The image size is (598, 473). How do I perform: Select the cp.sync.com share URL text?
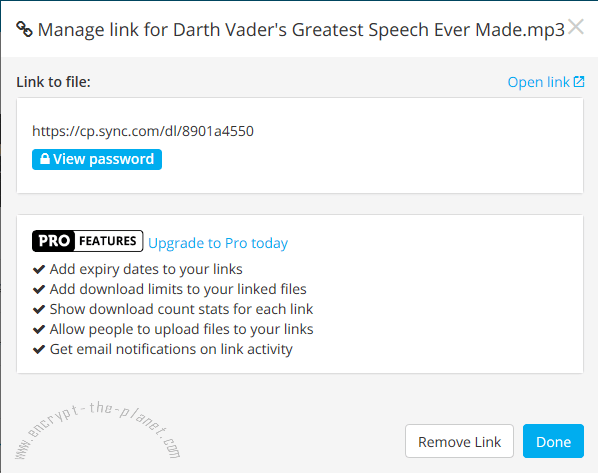click(143, 131)
